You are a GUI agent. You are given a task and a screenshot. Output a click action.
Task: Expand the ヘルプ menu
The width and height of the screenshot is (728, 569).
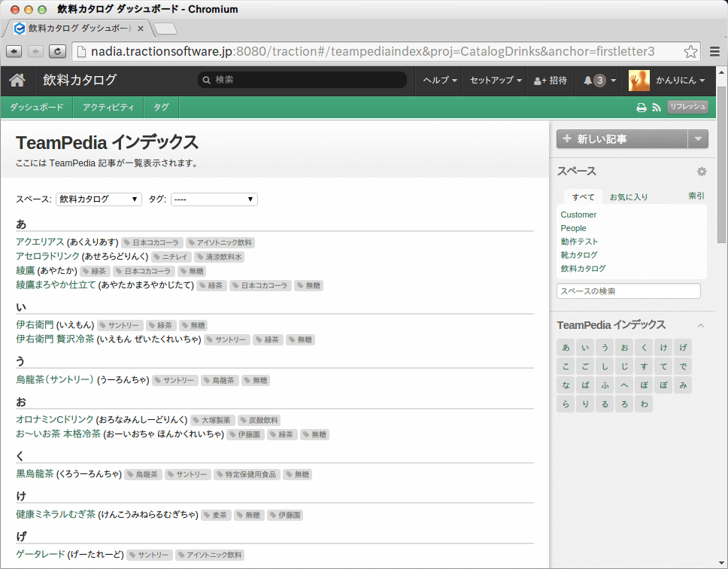pyautogui.click(x=440, y=81)
